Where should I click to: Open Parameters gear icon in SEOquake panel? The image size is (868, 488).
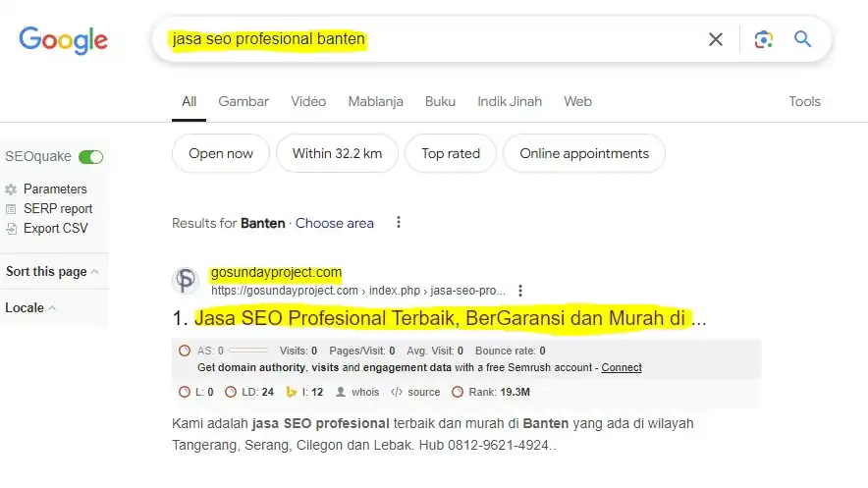pyautogui.click(x=11, y=190)
